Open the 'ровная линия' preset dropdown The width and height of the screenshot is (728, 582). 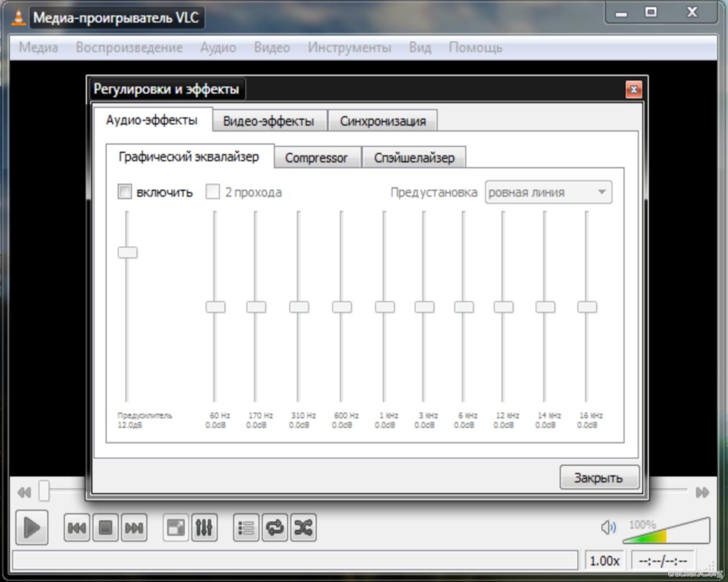point(548,192)
